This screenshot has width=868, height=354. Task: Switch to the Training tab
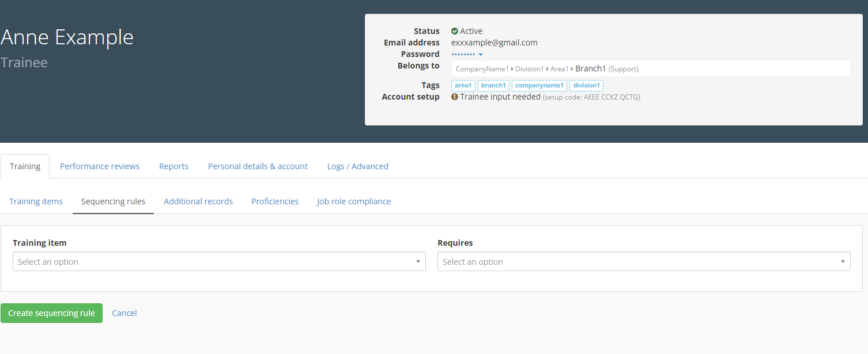coord(25,166)
